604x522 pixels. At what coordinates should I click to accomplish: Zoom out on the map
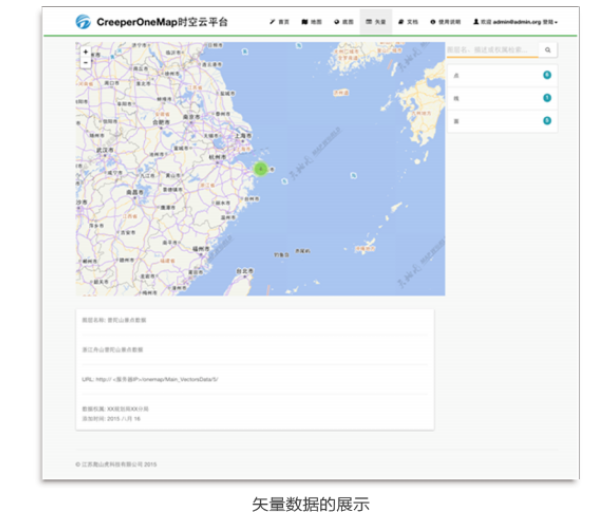(86, 62)
